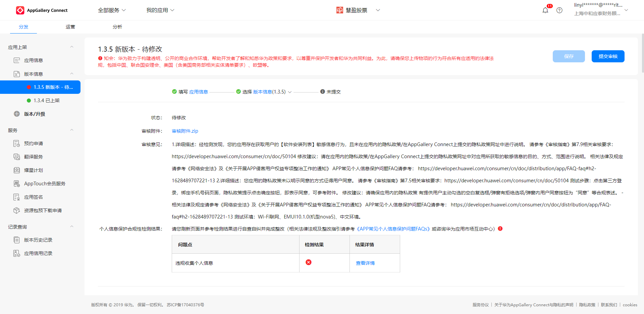This screenshot has width=644, height=314.
Task: Collapse the 应用上架 sidebar section
Action: coord(71,47)
